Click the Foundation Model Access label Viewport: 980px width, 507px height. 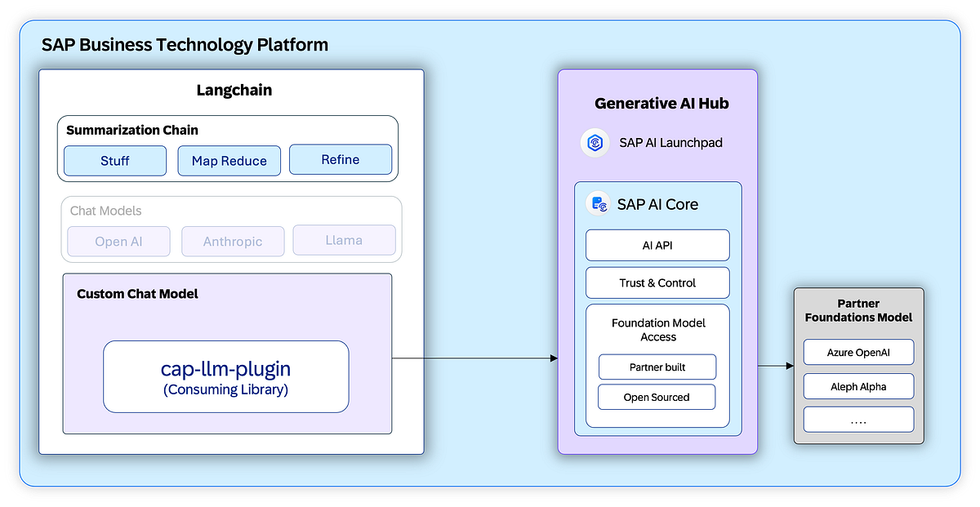(658, 330)
